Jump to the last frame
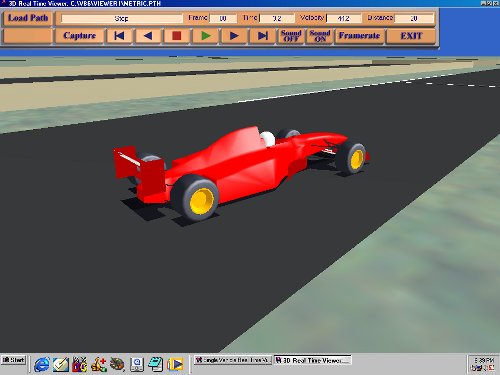Screen dimensions: 500x375 pos(263,36)
